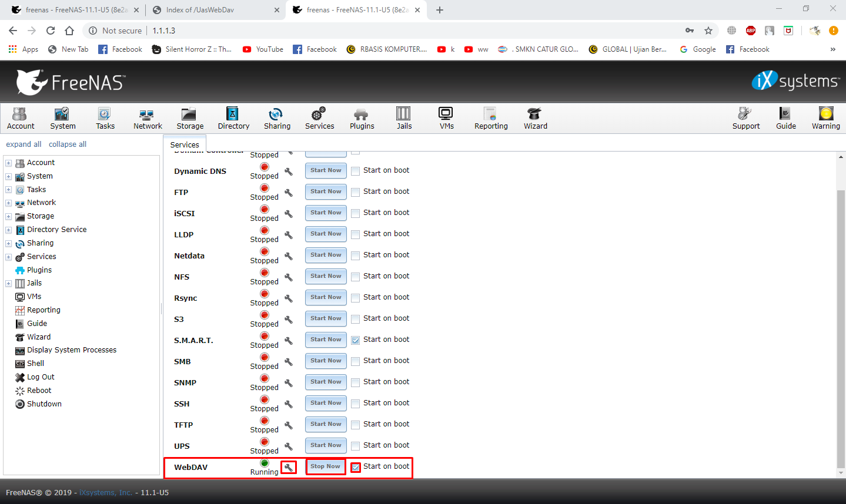846x504 pixels.
Task: Switch to the Index of /UasWebDav tab
Action: pos(215,10)
